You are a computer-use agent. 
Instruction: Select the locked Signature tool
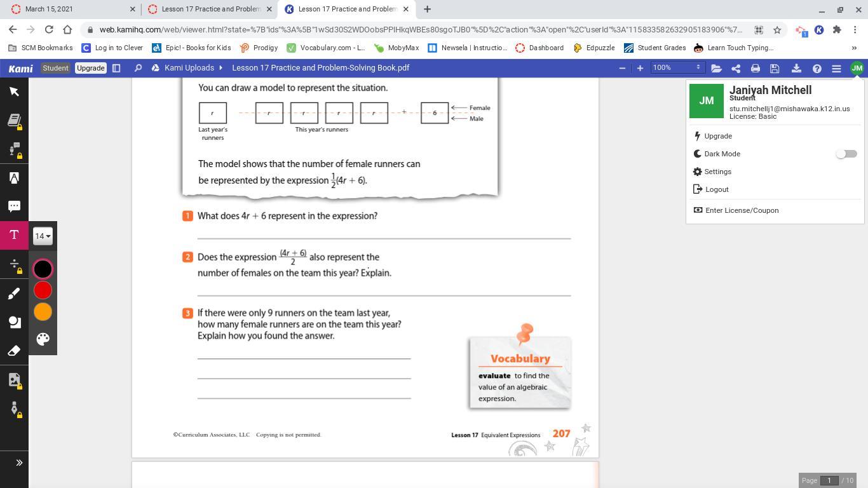coord(14,409)
